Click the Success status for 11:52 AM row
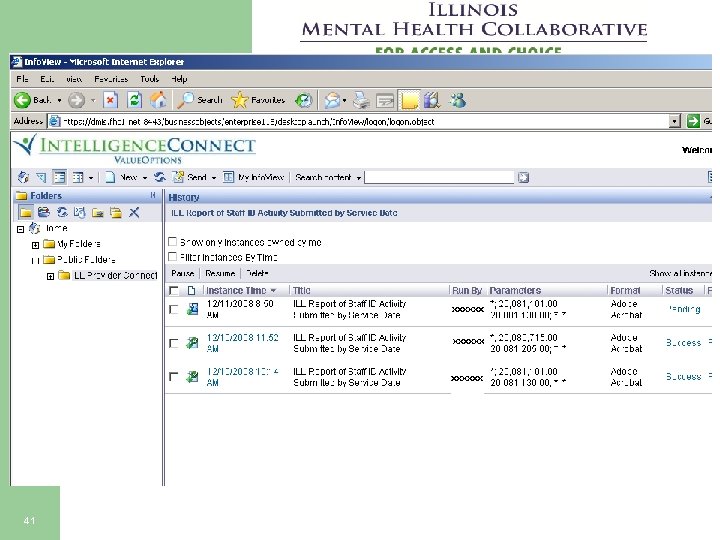 (x=683, y=343)
